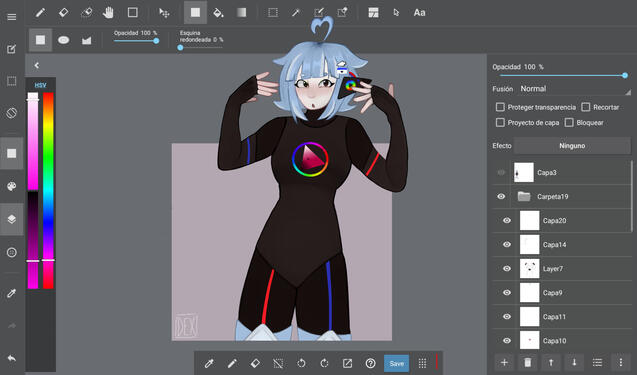
Task: Collapse color panel with back arrow
Action: click(x=37, y=65)
